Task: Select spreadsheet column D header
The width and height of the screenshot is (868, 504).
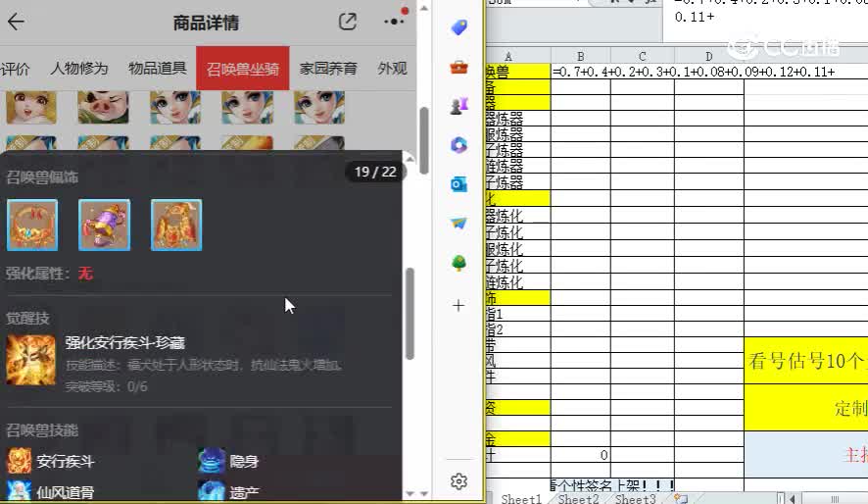Action: tap(709, 56)
